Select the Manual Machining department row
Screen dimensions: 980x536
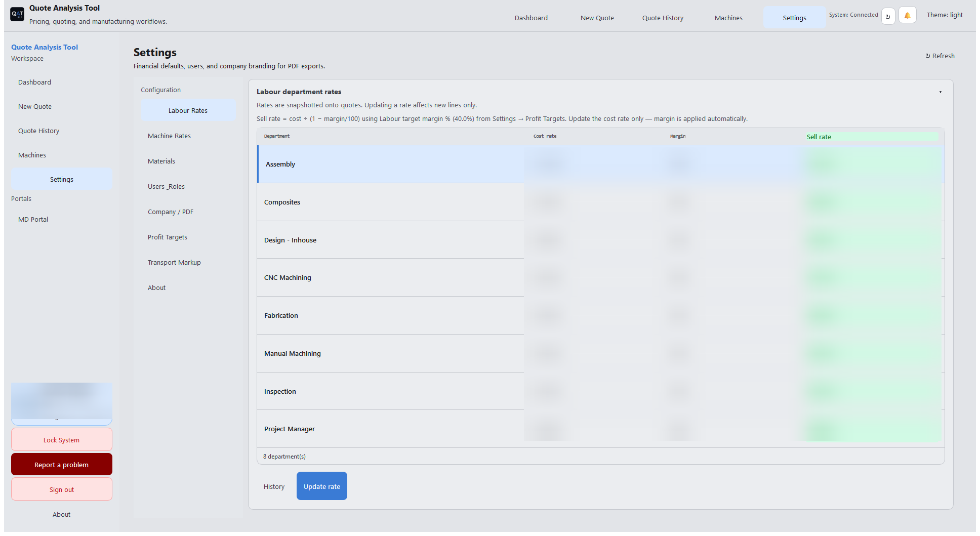point(600,354)
